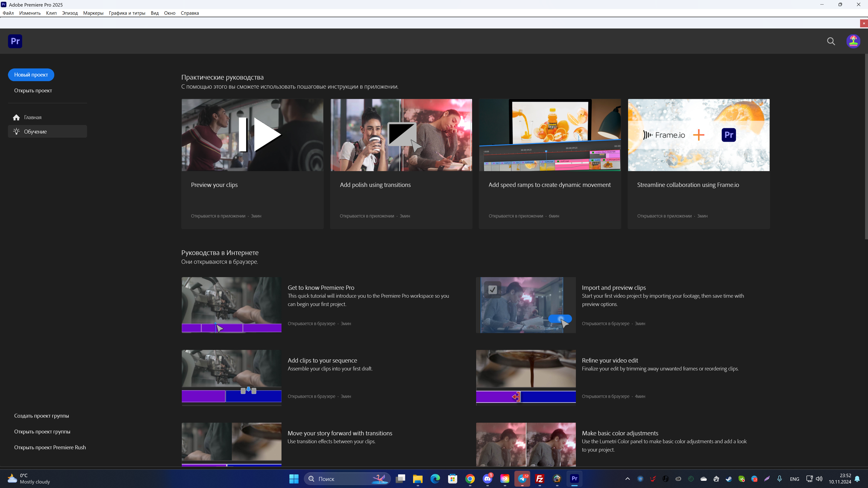This screenshot has height=488, width=868.
Task: Switch to the Главная tab
Action: [47, 117]
